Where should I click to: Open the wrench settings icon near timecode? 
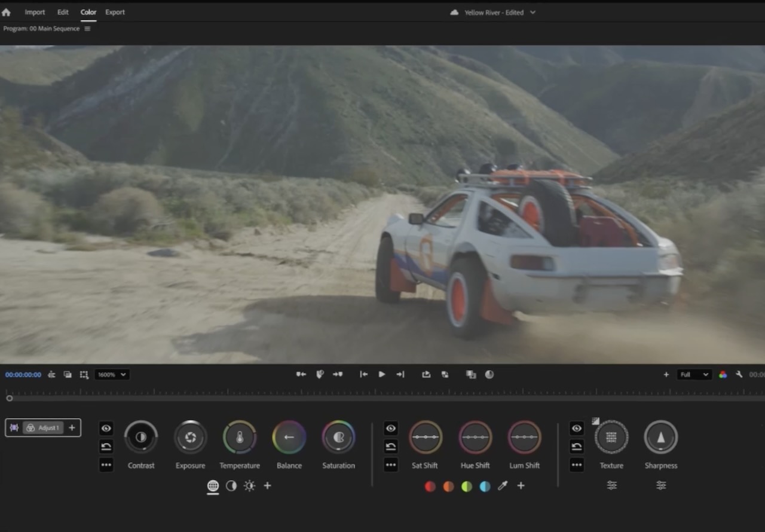[739, 374]
